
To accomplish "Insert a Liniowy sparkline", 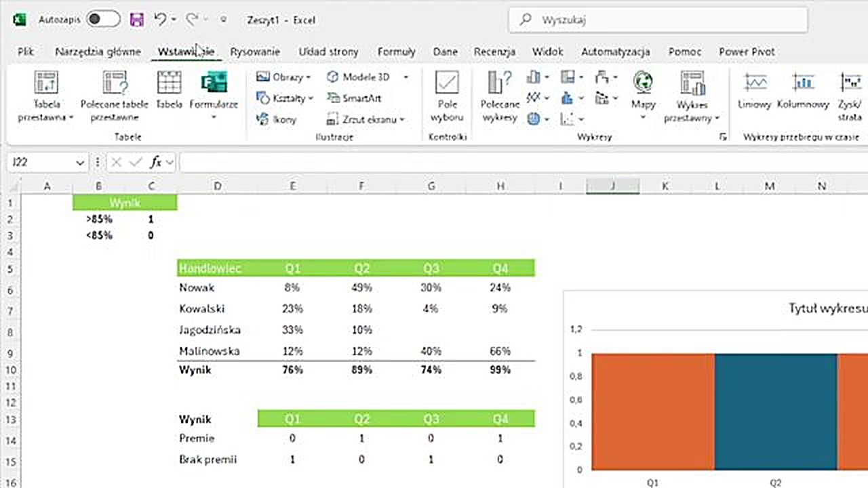I will coord(755,83).
